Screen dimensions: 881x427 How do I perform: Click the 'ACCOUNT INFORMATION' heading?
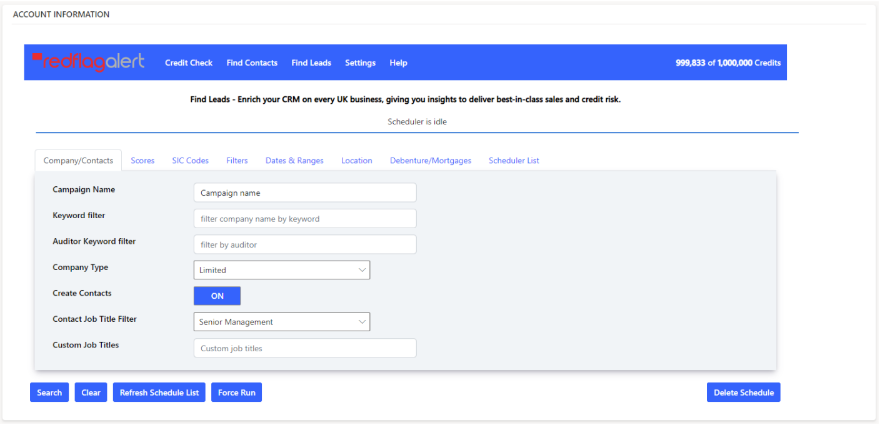coord(61,15)
